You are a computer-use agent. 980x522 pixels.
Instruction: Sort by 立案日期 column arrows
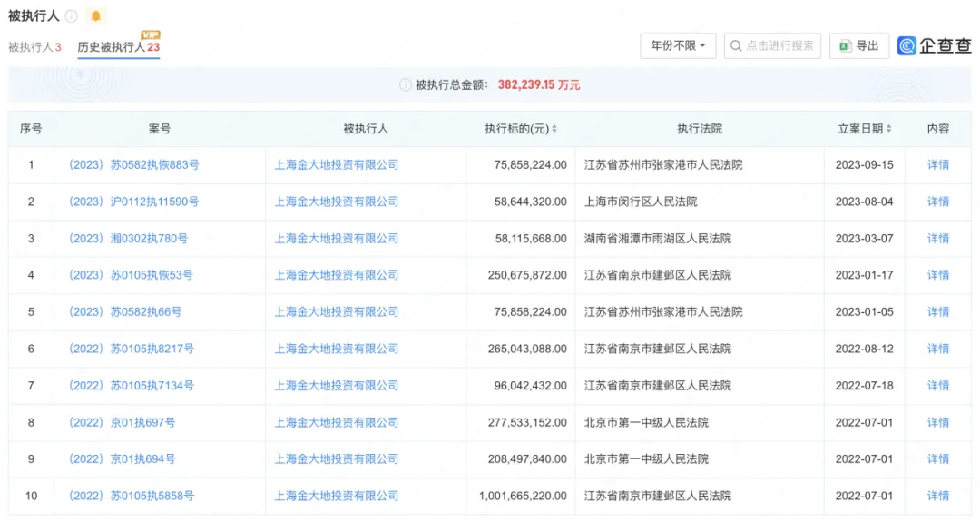(888, 129)
